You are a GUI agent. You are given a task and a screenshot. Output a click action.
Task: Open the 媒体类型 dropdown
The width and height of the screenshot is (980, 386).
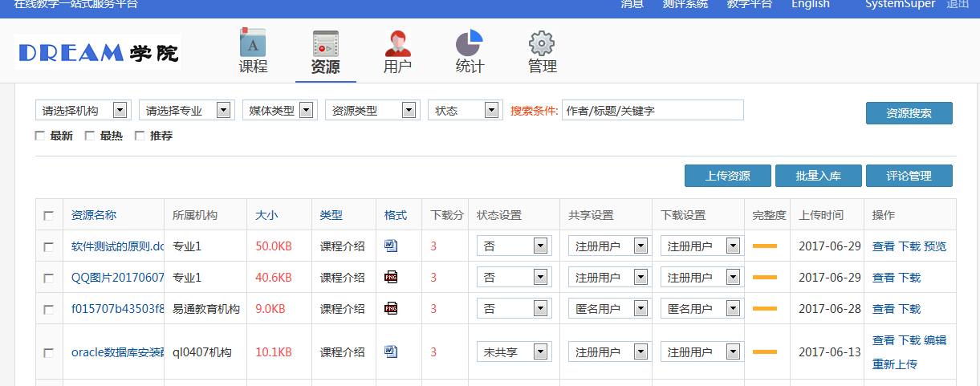tap(280, 110)
